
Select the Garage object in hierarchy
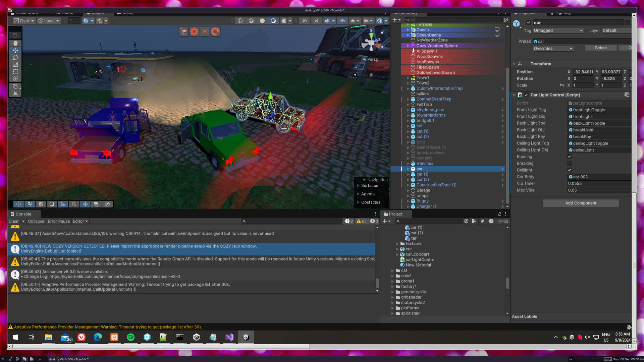(423, 190)
